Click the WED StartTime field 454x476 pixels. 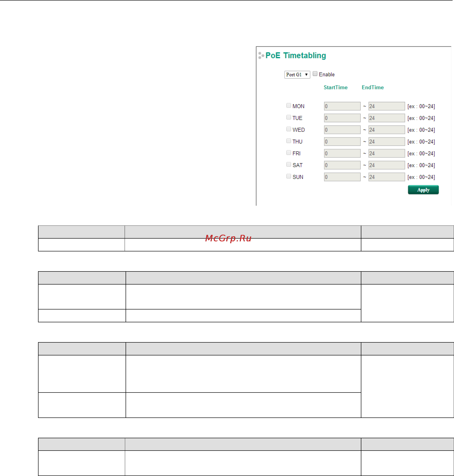tap(342, 130)
